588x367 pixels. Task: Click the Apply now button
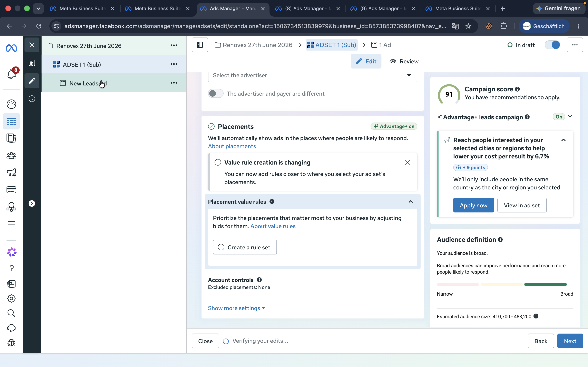(473, 205)
